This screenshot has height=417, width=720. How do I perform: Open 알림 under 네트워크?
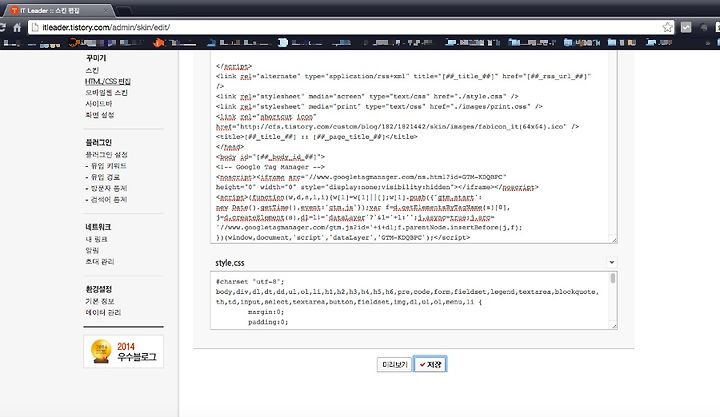pyautogui.click(x=92, y=250)
